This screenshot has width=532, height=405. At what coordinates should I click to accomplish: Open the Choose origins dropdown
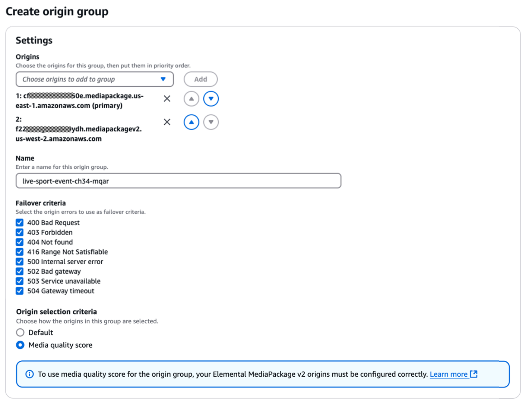(89, 79)
